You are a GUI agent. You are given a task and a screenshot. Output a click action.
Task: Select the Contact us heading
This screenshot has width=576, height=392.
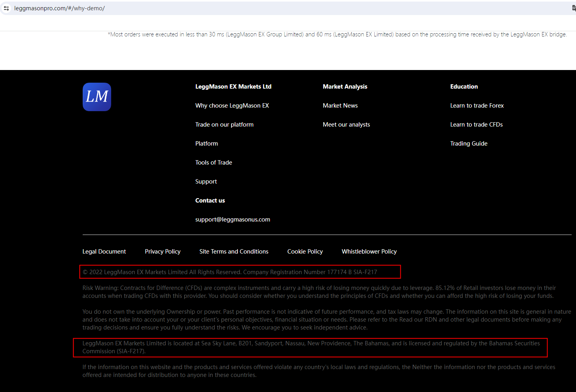(x=210, y=201)
